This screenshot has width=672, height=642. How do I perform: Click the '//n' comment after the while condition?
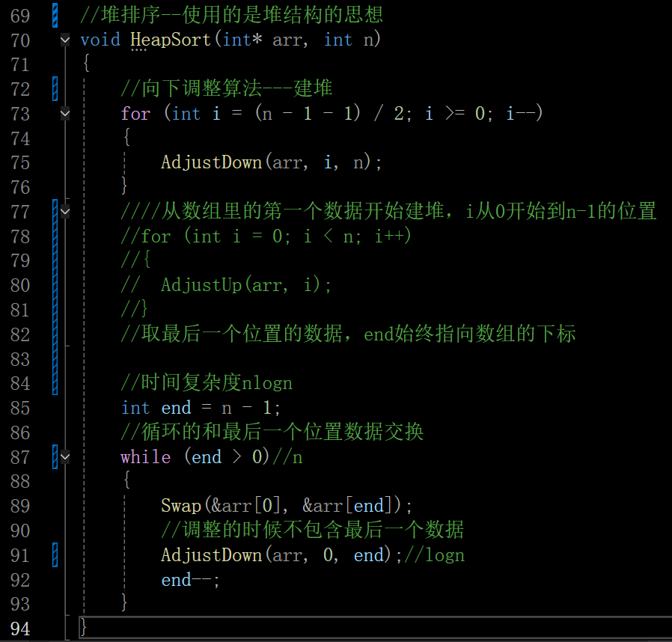tap(287, 457)
